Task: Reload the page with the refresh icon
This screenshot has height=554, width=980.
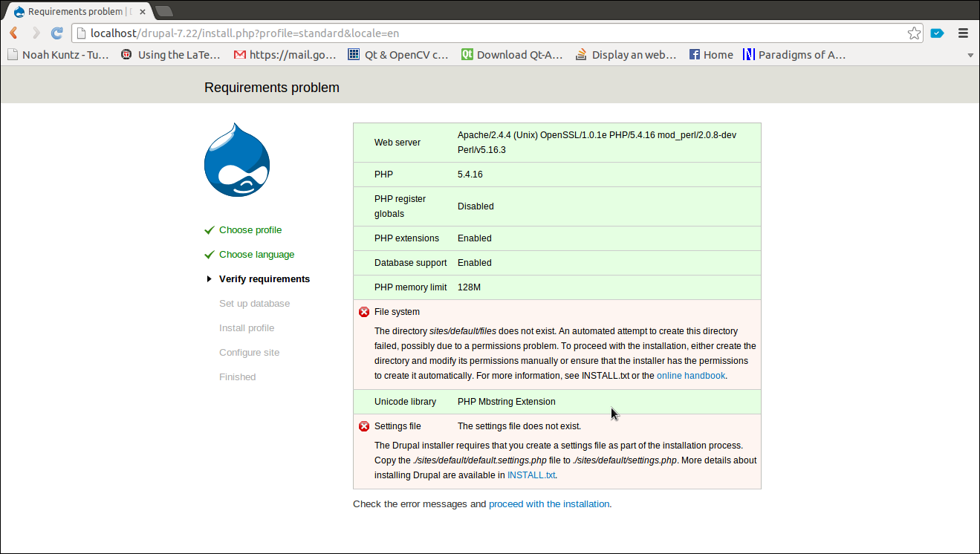Action: (56, 33)
